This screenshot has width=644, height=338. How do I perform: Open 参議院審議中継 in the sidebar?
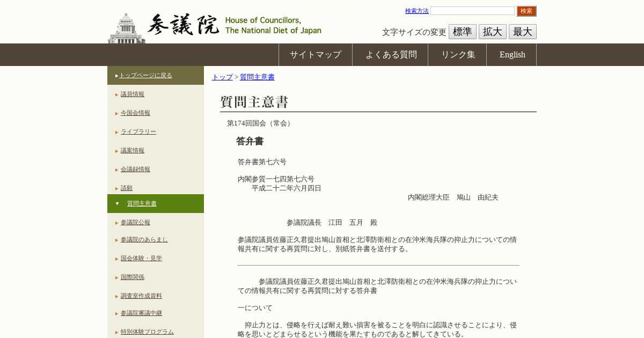[x=141, y=313]
